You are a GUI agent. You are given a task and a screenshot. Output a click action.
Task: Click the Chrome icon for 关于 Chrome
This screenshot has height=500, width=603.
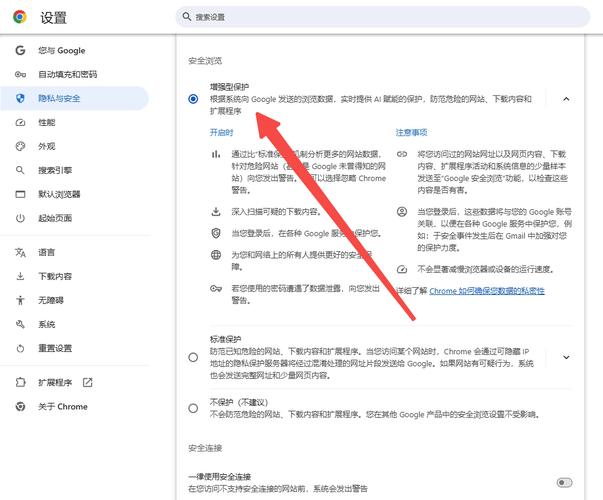(20, 406)
